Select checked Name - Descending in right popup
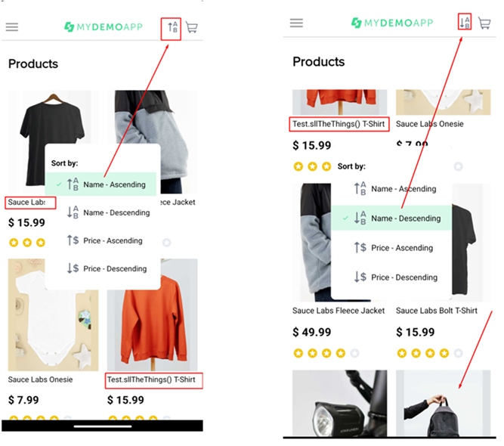 pos(391,218)
